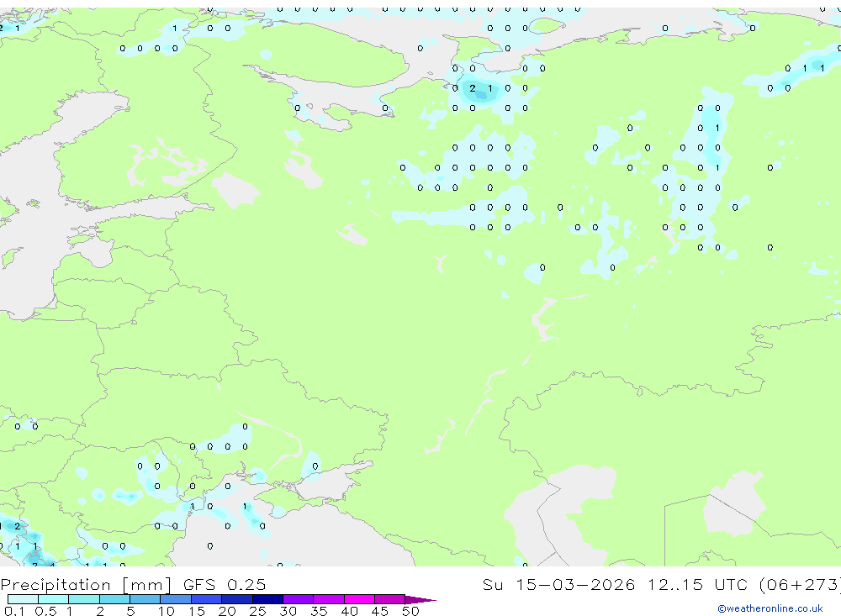Screen dimensions: 841x616
Task: Click the date 'Su 15-03-2026'
Action: point(558,584)
